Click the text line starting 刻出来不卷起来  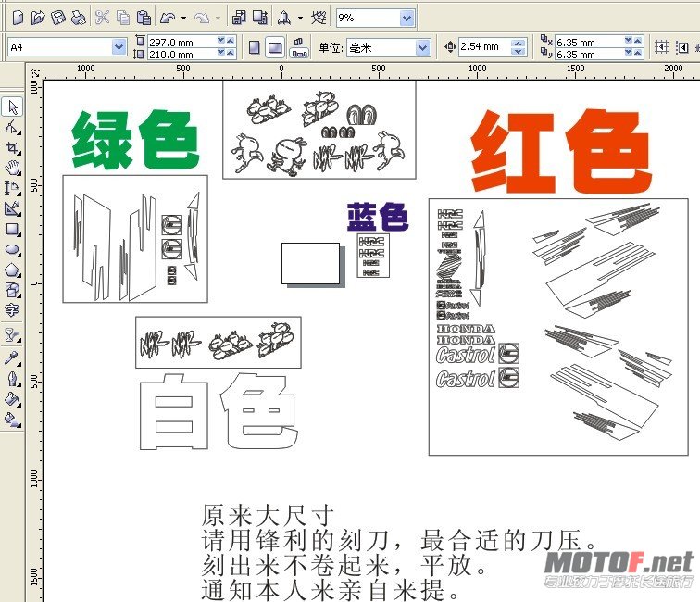344,564
